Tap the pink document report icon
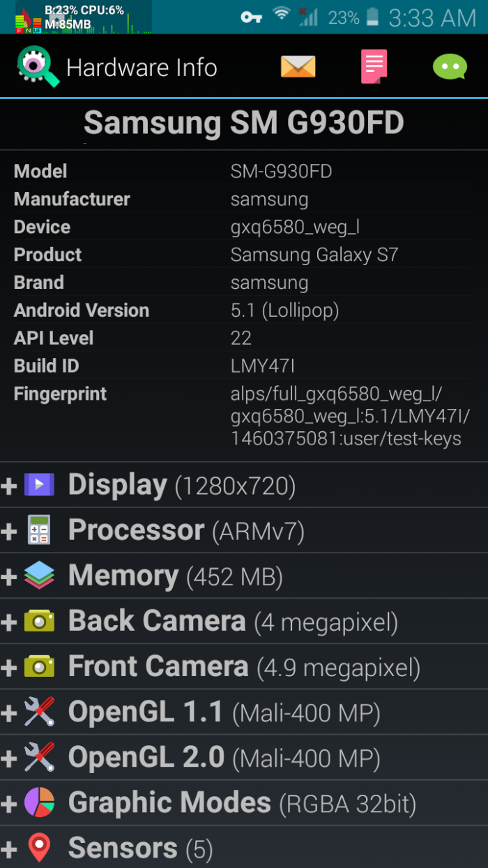The width and height of the screenshot is (488, 868). [374, 67]
